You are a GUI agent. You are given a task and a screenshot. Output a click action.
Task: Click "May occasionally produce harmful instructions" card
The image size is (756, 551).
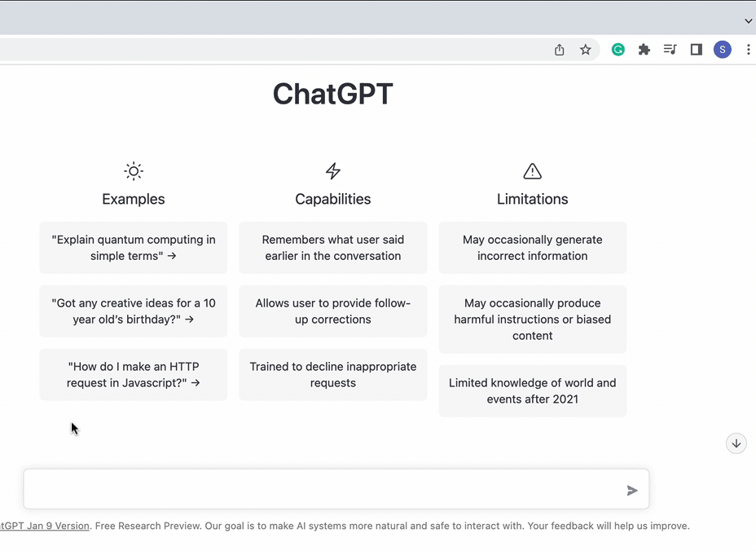click(x=532, y=320)
